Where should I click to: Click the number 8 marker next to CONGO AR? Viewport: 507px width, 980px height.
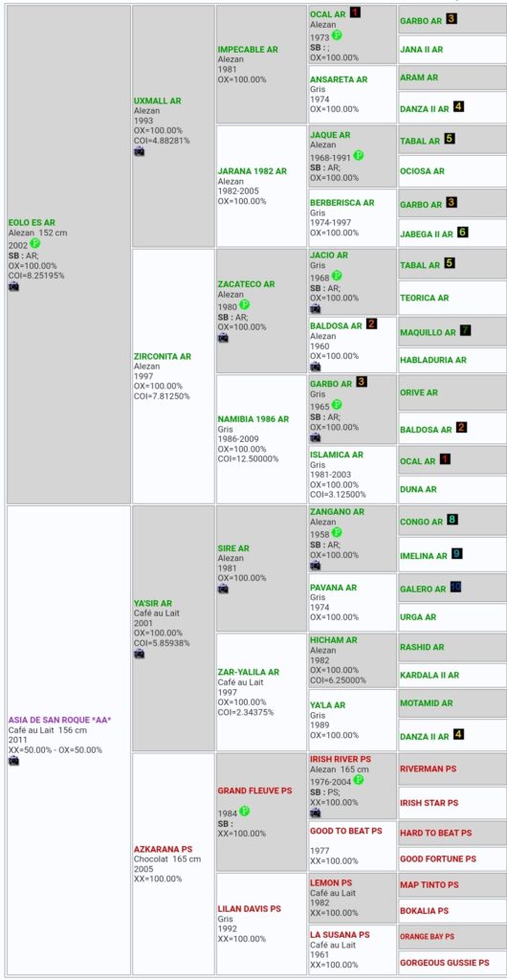(452, 520)
